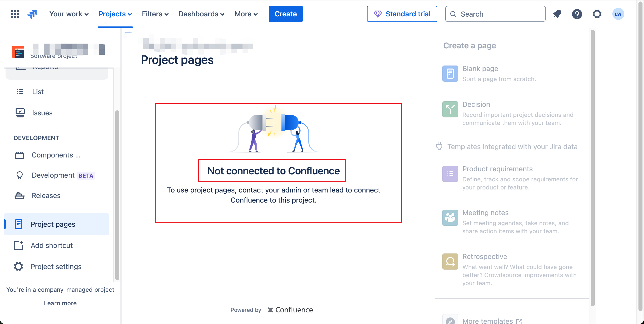The width and height of the screenshot is (644, 324).
Task: Expand the Projects dropdown
Action: pos(115,14)
